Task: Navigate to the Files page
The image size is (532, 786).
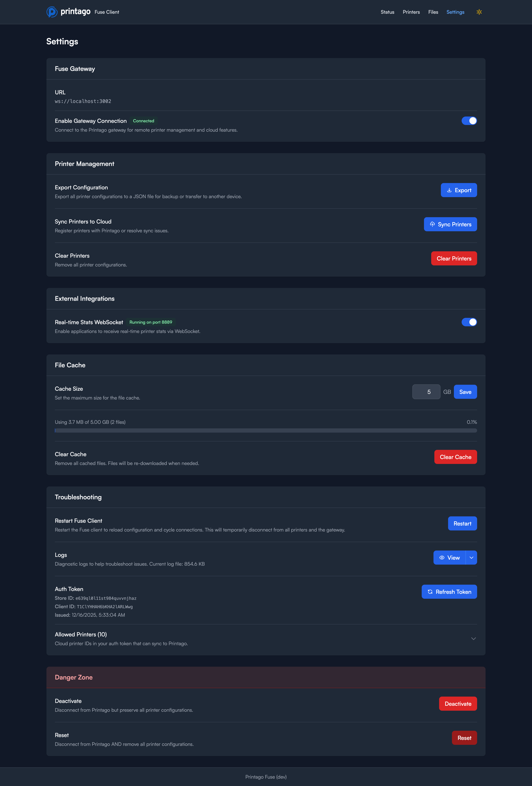Action: pos(433,12)
